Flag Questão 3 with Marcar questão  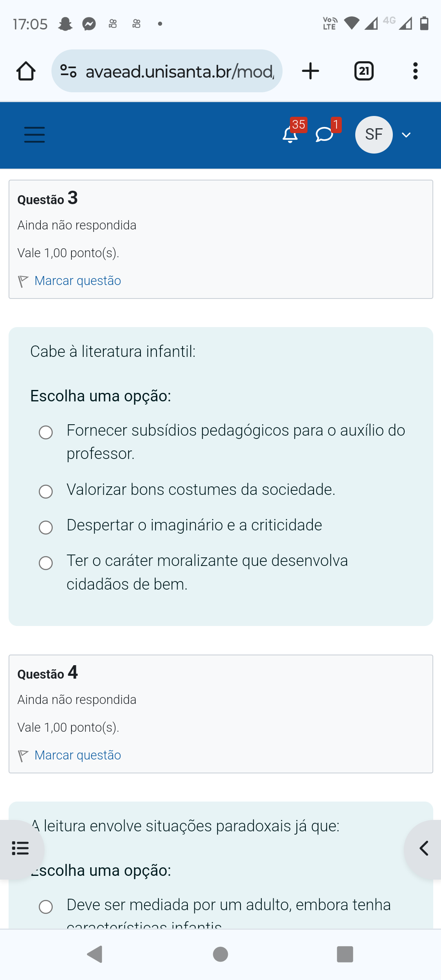78,281
